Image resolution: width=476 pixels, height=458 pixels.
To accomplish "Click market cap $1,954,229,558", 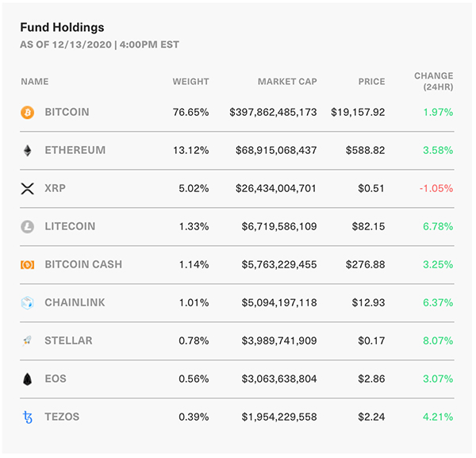I will [279, 417].
